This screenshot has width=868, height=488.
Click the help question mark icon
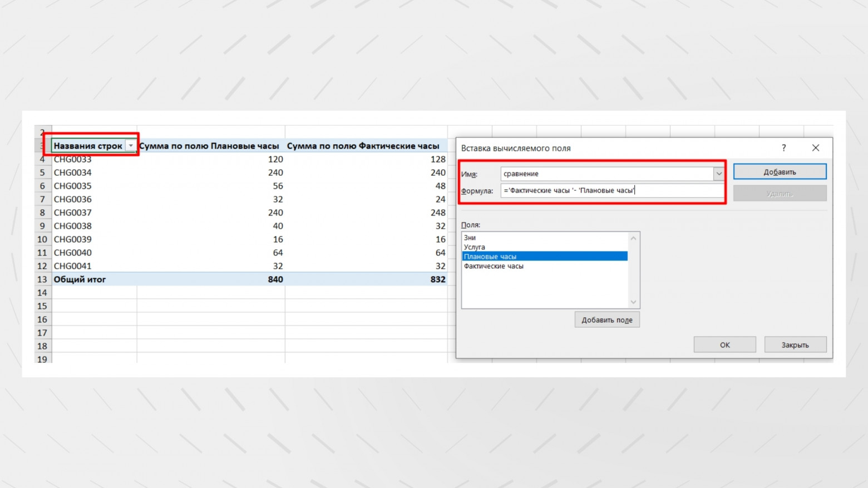point(783,148)
